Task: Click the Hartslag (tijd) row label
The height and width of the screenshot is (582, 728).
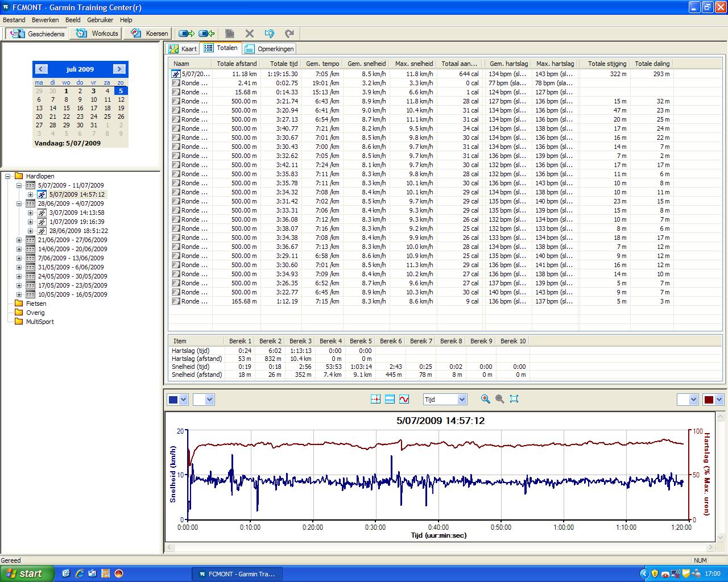Action: tap(190, 351)
